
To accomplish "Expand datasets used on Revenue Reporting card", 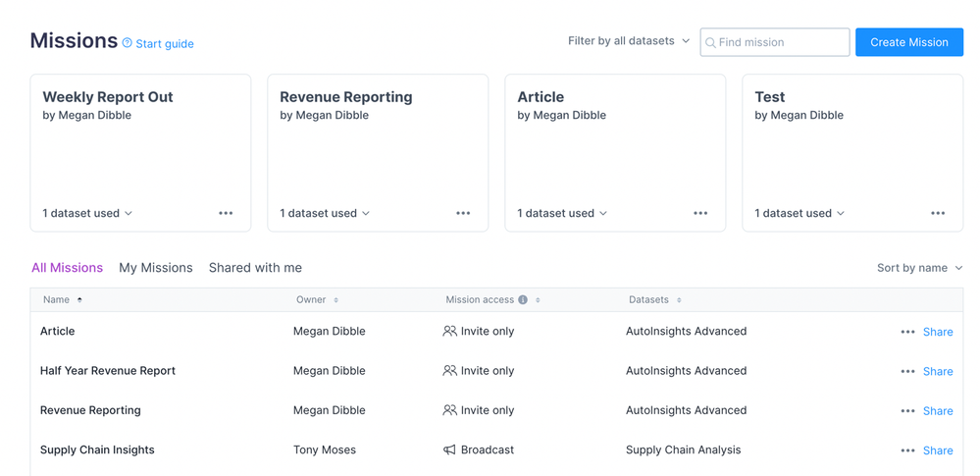I will (325, 213).
